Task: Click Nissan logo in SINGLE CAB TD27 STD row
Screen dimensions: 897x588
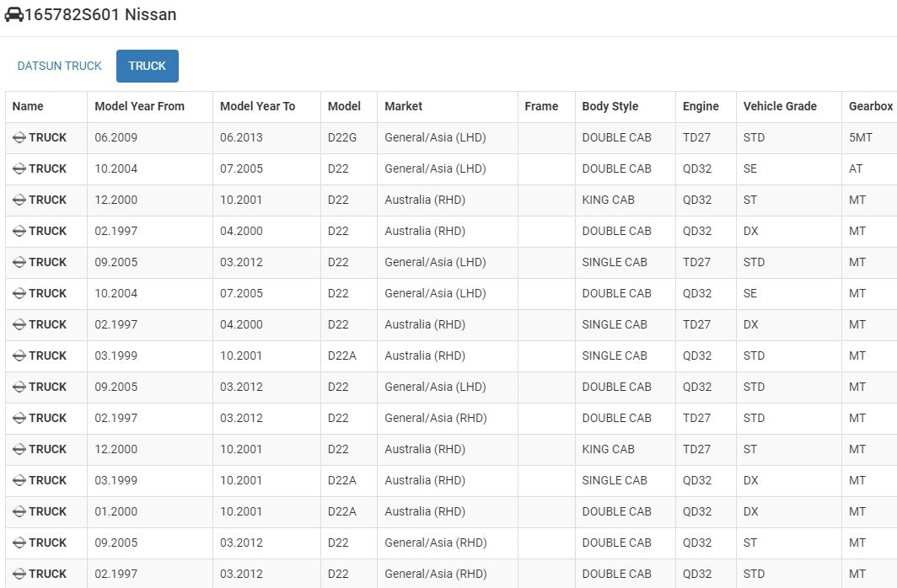Action: (x=19, y=262)
